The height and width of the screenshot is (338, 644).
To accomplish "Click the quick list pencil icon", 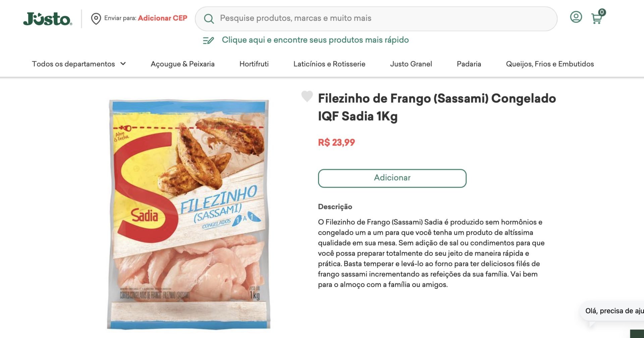I will click(x=208, y=40).
